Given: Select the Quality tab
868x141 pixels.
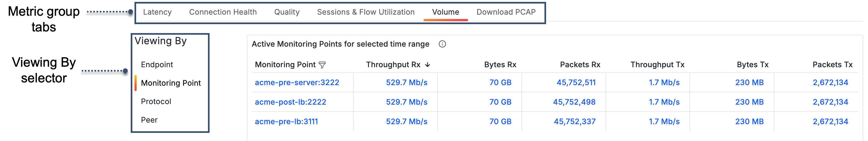Looking at the screenshot, I should (287, 12).
